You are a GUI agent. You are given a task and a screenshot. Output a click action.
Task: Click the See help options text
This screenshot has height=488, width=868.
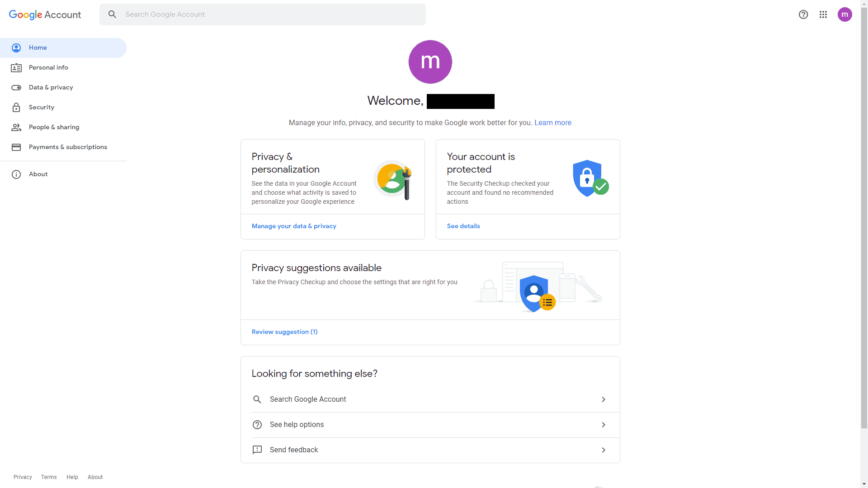tap(297, 425)
